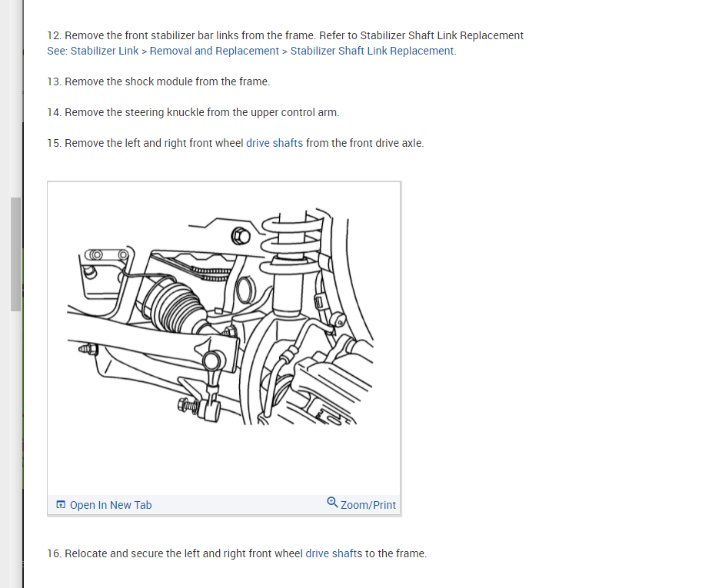Click the vertical scrollbar thumb on left

click(16, 254)
